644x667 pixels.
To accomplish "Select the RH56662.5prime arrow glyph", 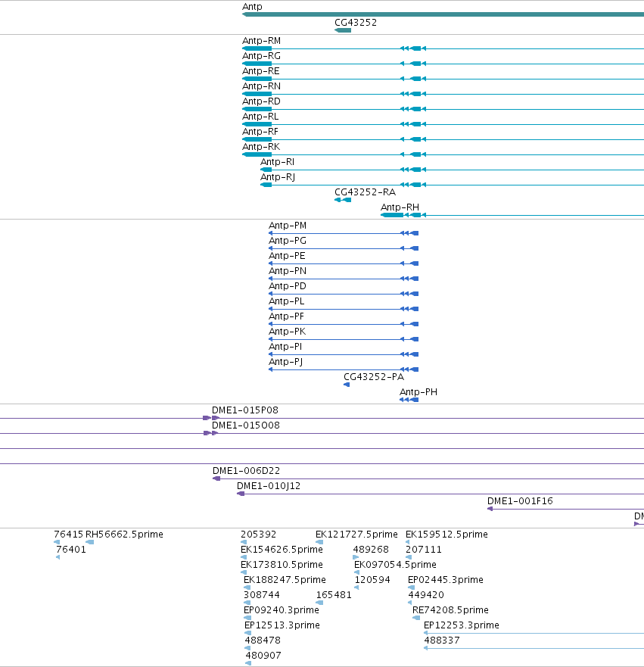I will pos(90,542).
